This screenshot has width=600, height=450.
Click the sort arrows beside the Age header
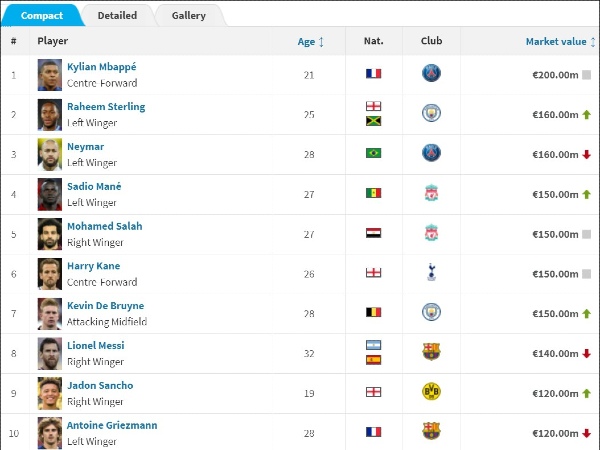coord(321,42)
